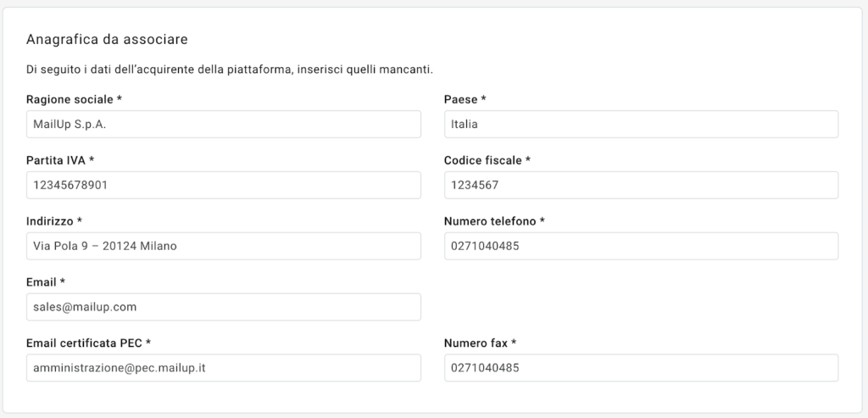Click the "Email certificata PEC *" label
The image size is (868, 418).
[x=88, y=343]
